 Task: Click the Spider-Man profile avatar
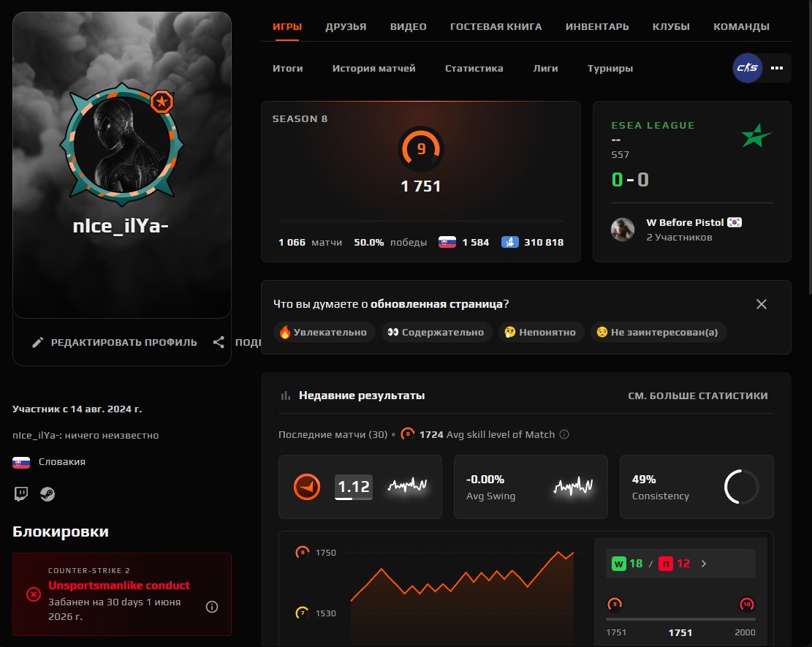pos(122,145)
